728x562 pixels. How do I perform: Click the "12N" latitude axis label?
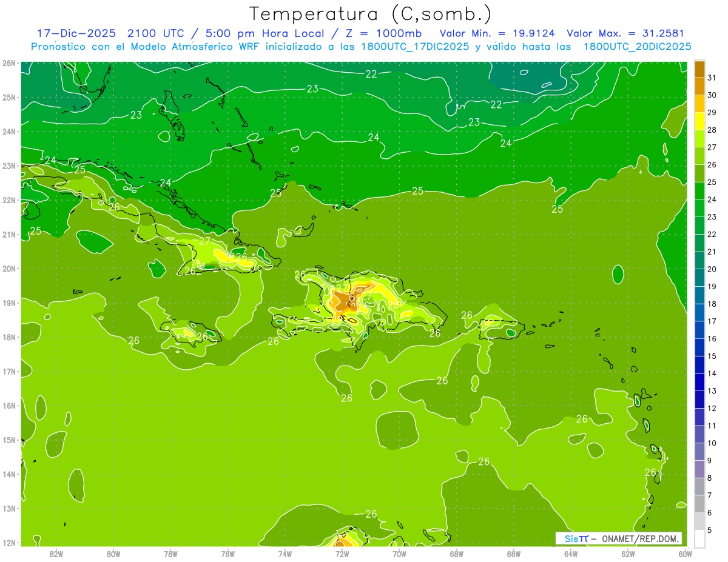[x=8, y=543]
